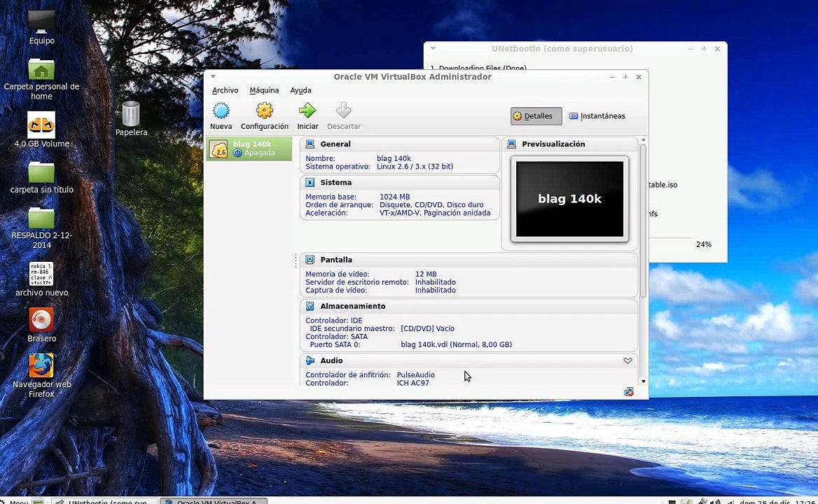Switch to Instantáneas view
This screenshot has width=818, height=504.
597,116
